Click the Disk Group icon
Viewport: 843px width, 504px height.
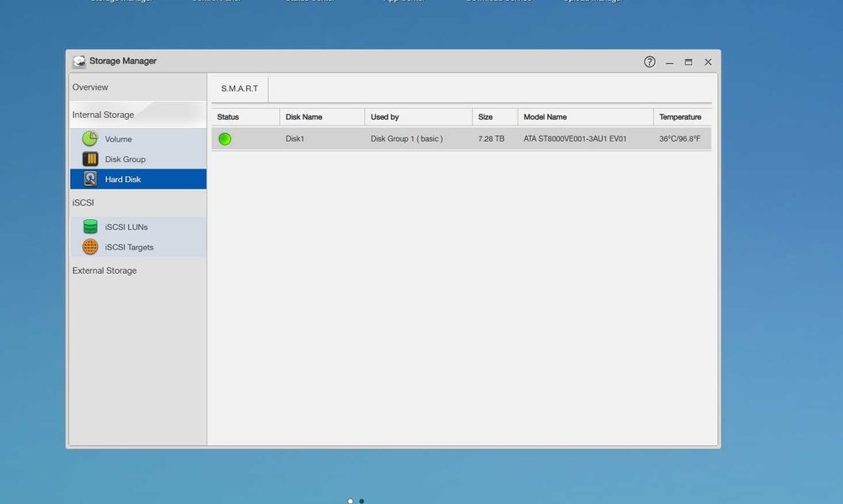[90, 159]
